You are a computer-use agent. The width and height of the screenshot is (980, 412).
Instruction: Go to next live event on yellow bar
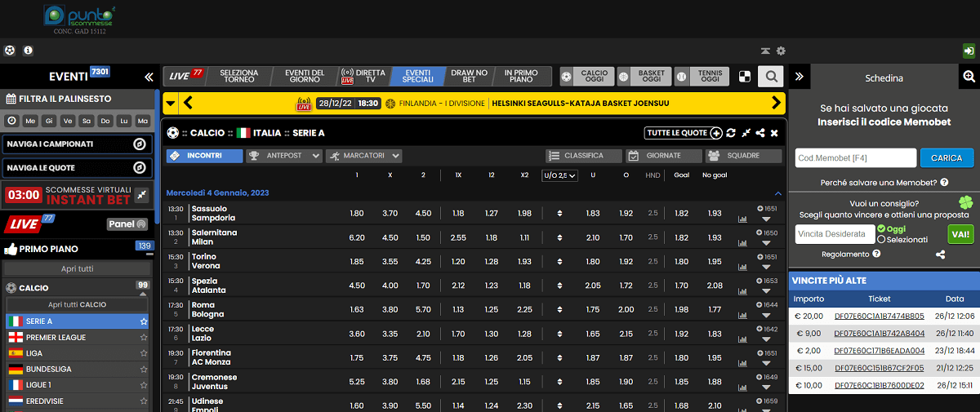[776, 103]
